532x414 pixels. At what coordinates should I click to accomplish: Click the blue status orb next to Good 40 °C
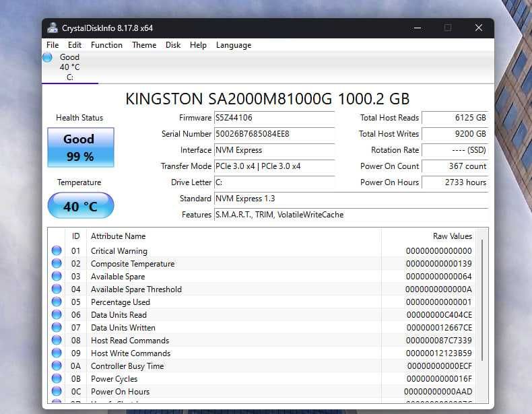pyautogui.click(x=48, y=57)
